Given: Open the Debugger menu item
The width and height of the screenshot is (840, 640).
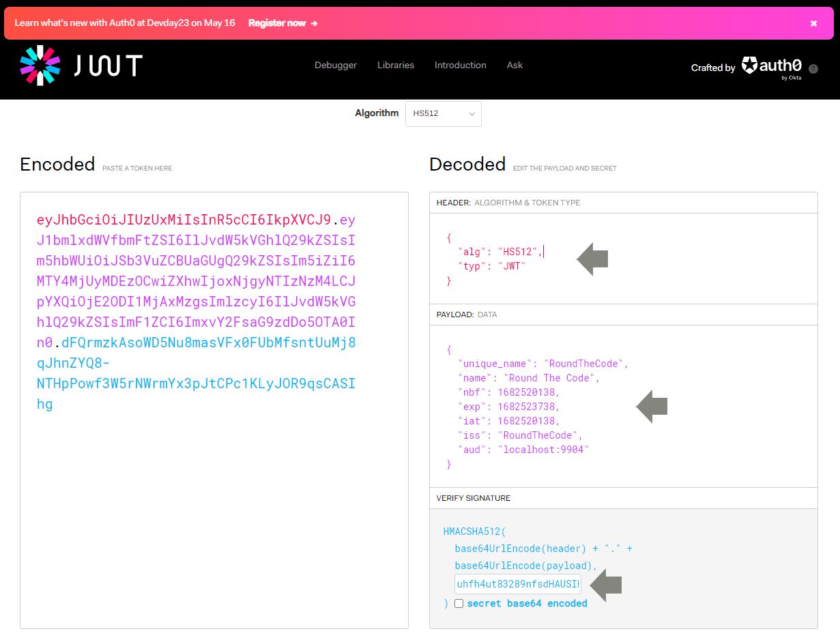Looking at the screenshot, I should tap(336, 65).
